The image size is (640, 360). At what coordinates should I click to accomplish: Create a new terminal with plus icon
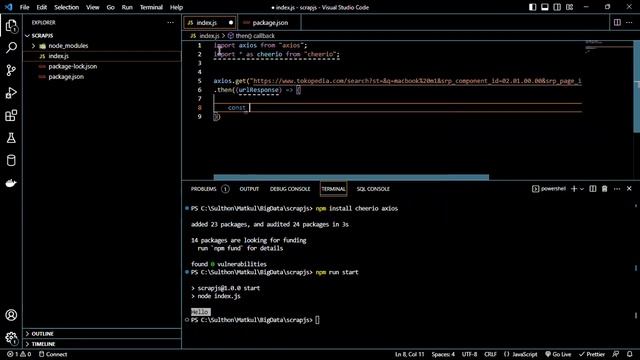tap(574, 189)
